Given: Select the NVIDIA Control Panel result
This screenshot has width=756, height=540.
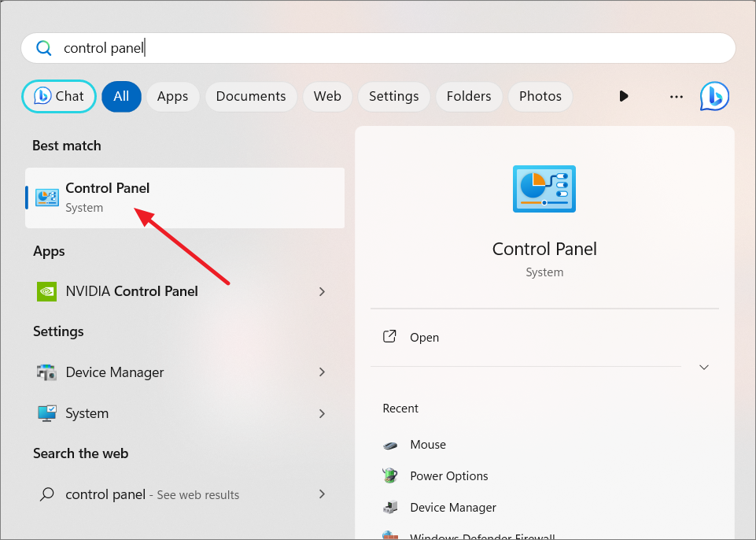Looking at the screenshot, I should 185,291.
